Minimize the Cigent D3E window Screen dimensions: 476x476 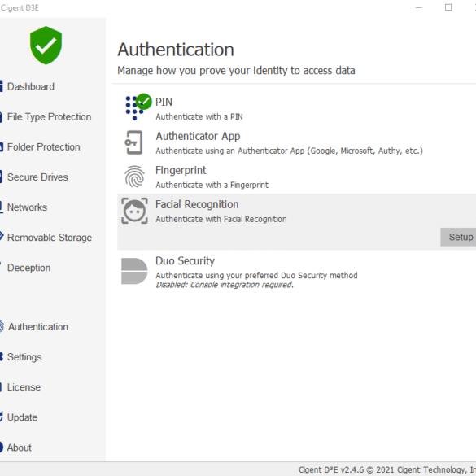(x=418, y=7)
